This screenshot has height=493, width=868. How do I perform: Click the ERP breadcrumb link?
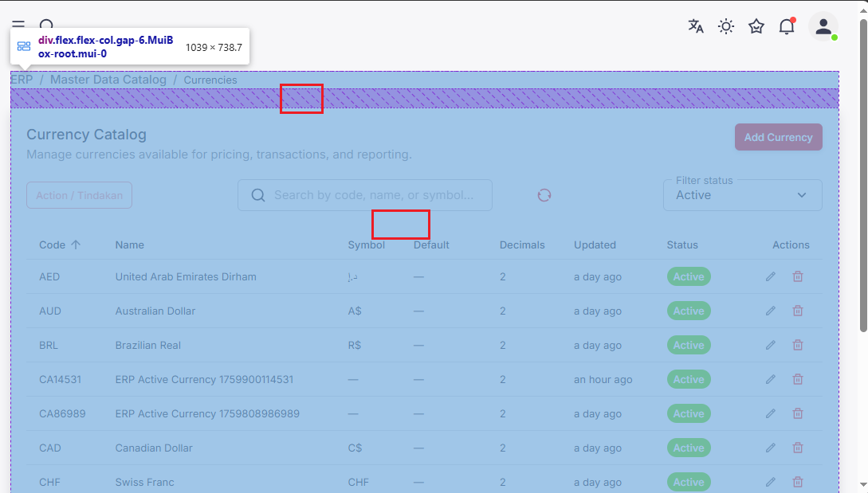click(x=22, y=80)
